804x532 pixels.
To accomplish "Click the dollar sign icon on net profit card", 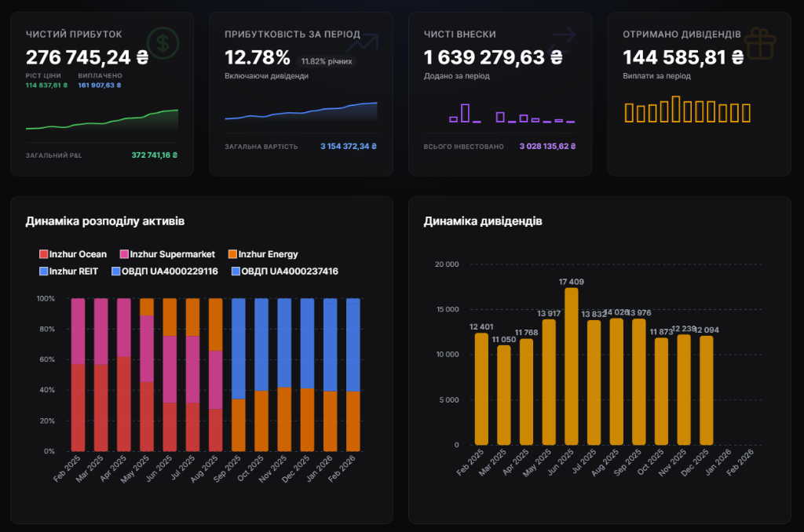I will (x=163, y=43).
